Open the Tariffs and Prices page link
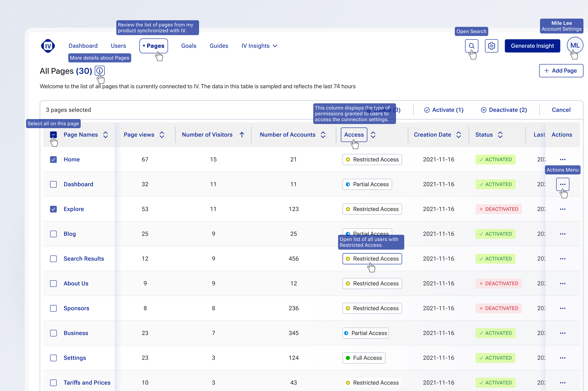 [87, 383]
